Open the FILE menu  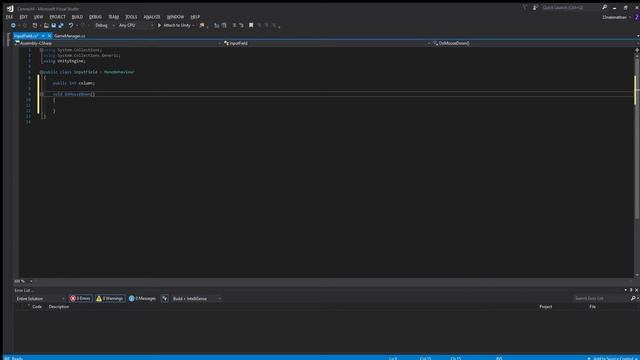tap(9, 17)
